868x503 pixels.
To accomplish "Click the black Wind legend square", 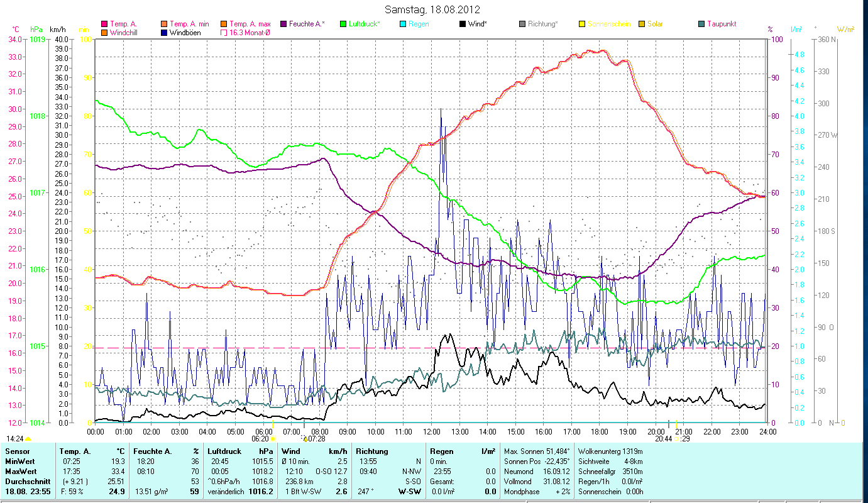I will (463, 25).
